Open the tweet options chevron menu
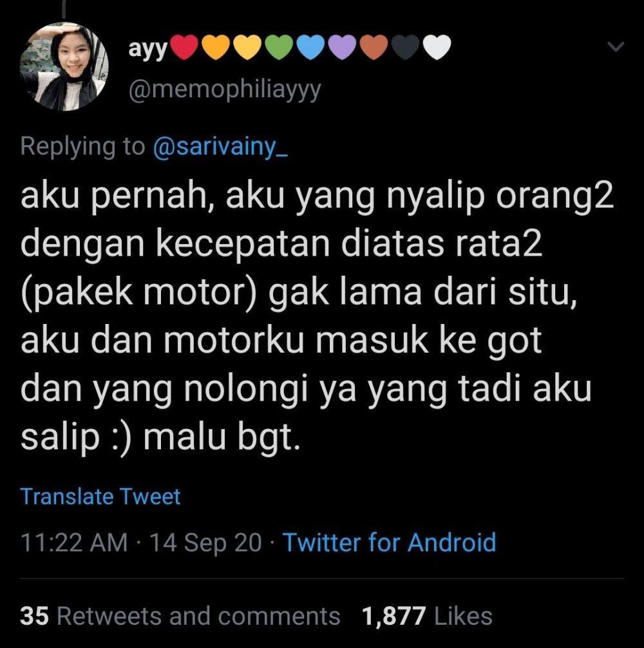644x648 pixels. pos(616,46)
